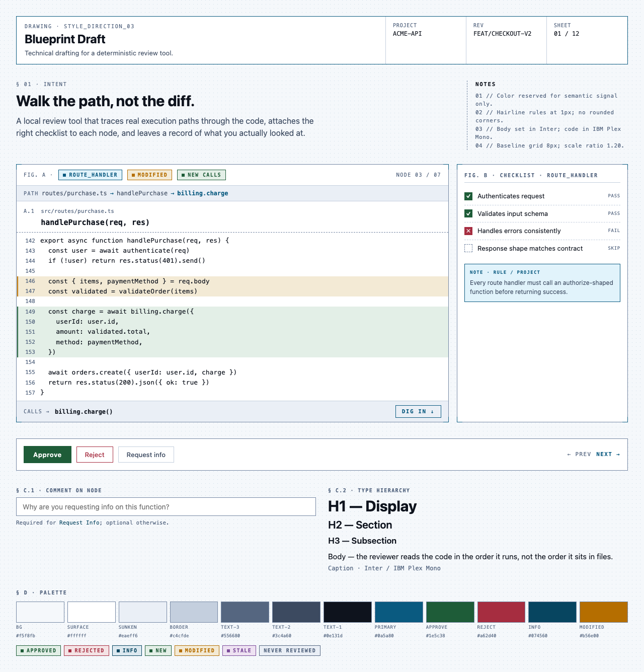Select the TEXT-2 color swatch
Screen dimensions: 644x672
coord(296,612)
